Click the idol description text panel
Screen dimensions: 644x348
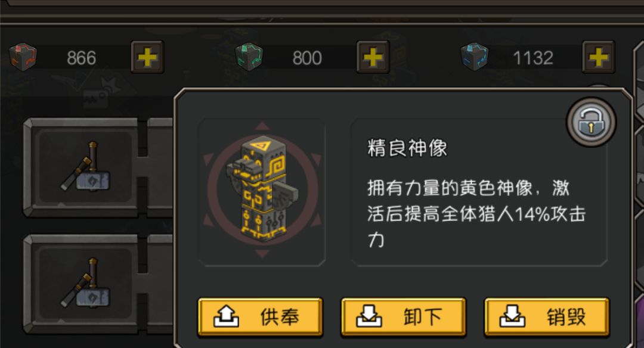tap(478, 193)
